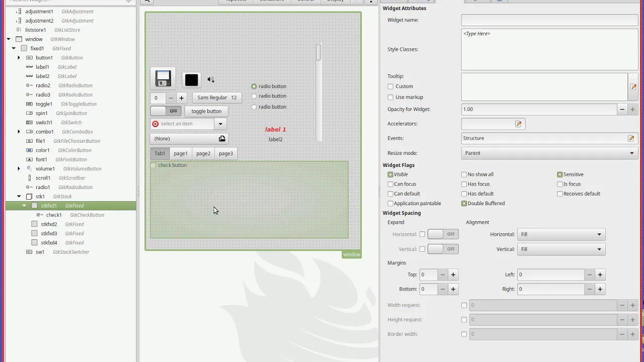Click the font1 font button icon
The height and width of the screenshot is (362, 644).
(29, 159)
